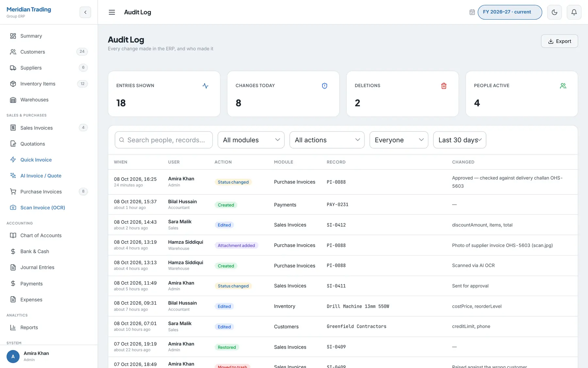Viewport: 588px width, 368px height.
Task: Open the Last 30 days dropdown
Action: coord(460,140)
